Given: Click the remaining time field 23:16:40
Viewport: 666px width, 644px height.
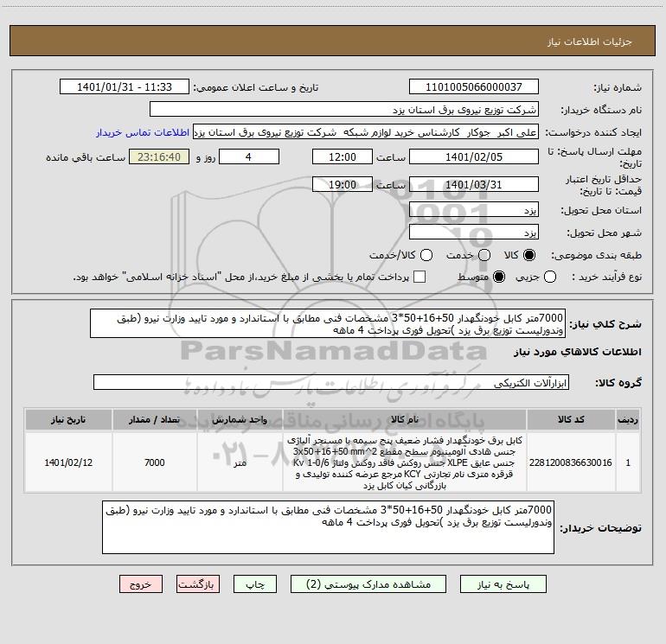Looking at the screenshot, I should tap(159, 156).
